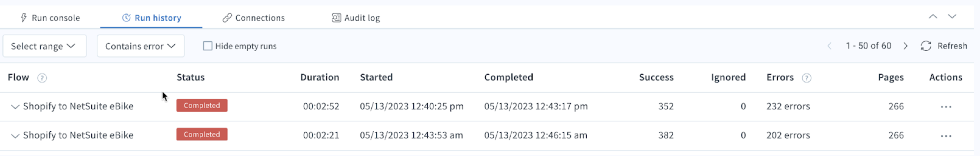
Task: Open actions menu for 232 errors run
Action: tap(946, 107)
